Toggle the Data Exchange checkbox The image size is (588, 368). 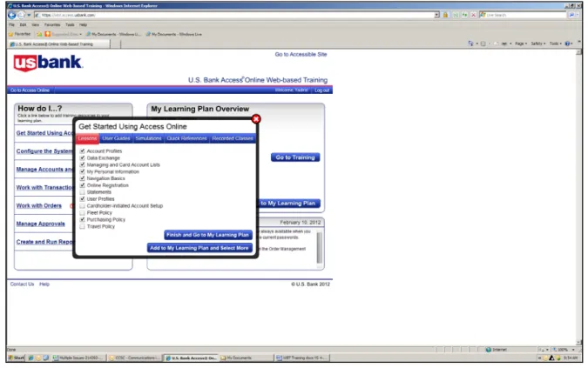(x=83, y=157)
